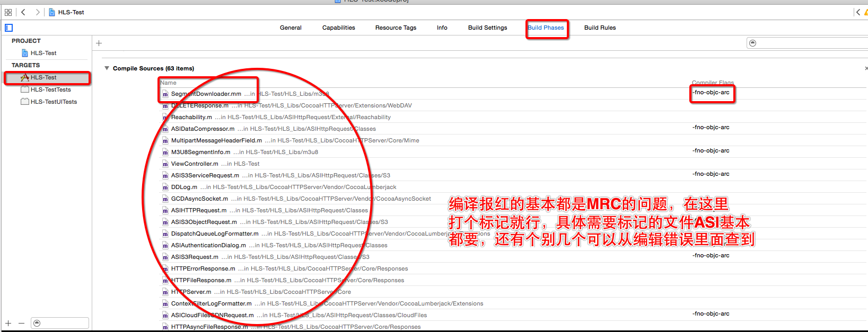Screen dimensions: 868x332
Task: Click the filter icon below targets list
Action: point(37,323)
